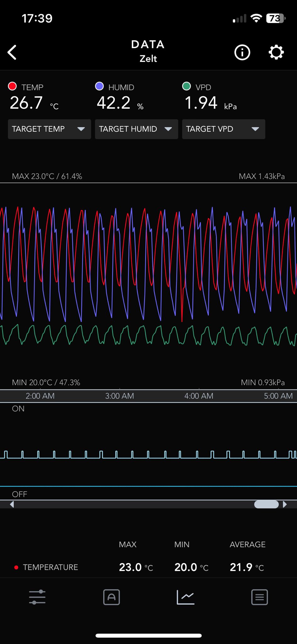Viewport: 297px width, 644px height.
Task: Open the log list tab icon
Action: (x=259, y=597)
